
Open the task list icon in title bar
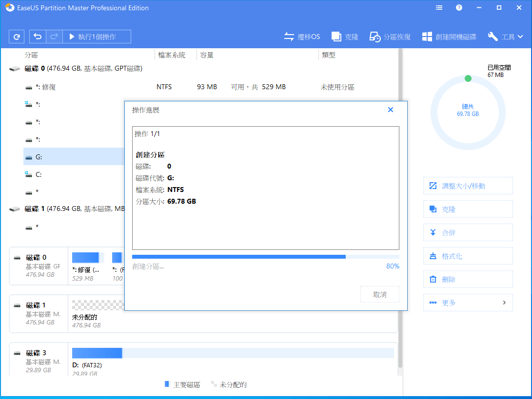click(439, 8)
